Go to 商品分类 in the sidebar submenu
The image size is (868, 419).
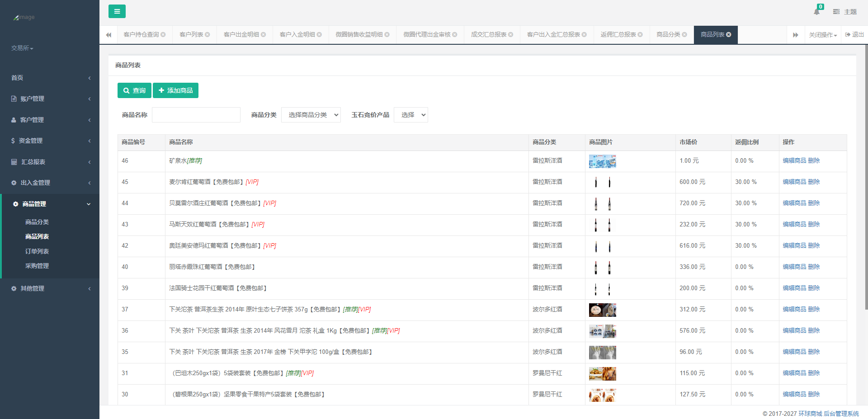tap(37, 222)
